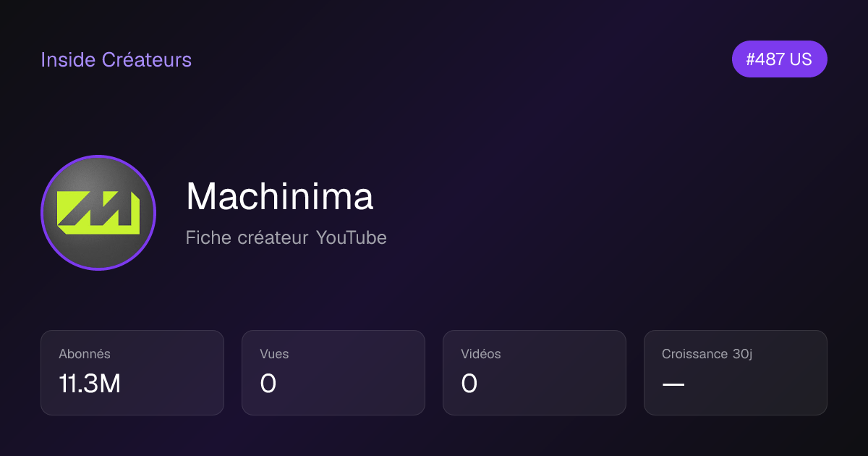This screenshot has width=868, height=456.
Task: Click the word YouTube in subtitle
Action: coord(352,237)
